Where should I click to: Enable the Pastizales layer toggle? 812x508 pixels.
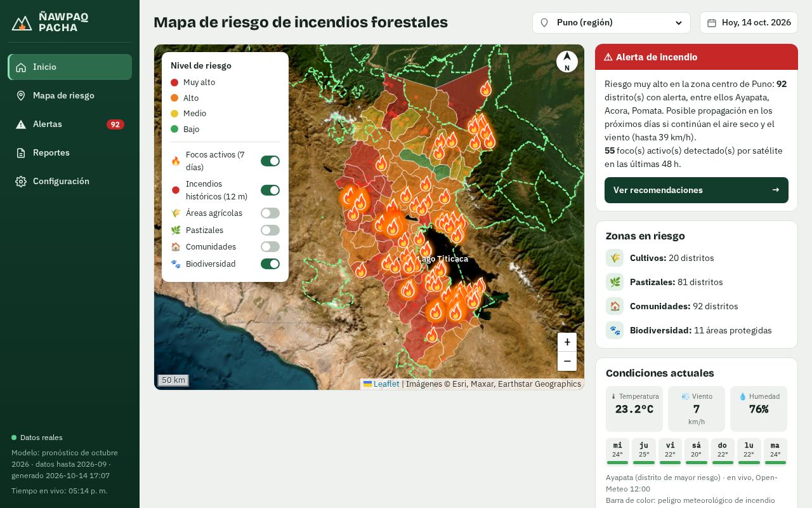coord(270,230)
